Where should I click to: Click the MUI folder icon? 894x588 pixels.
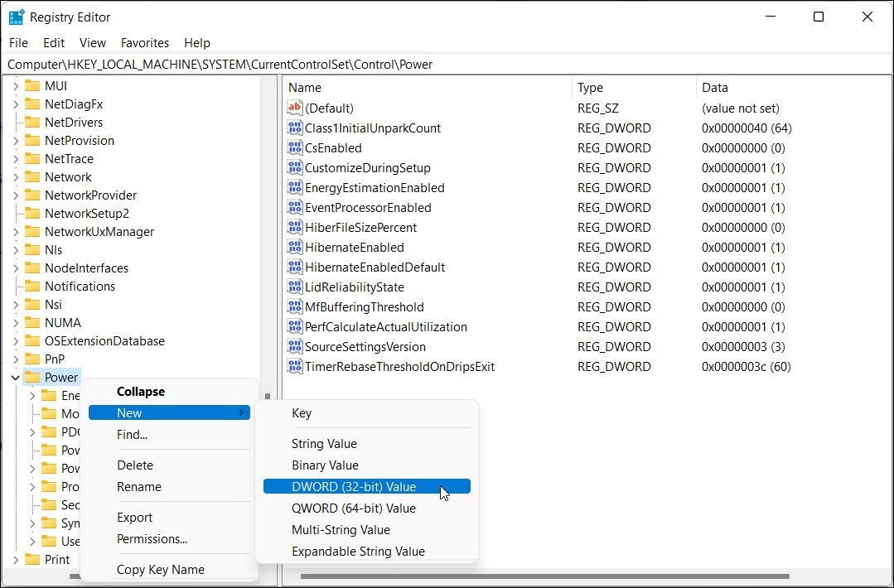click(32, 86)
